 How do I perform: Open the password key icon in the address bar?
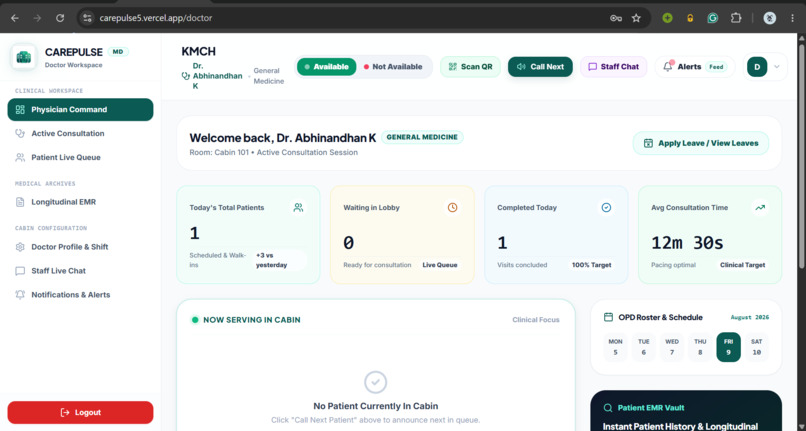pyautogui.click(x=616, y=18)
